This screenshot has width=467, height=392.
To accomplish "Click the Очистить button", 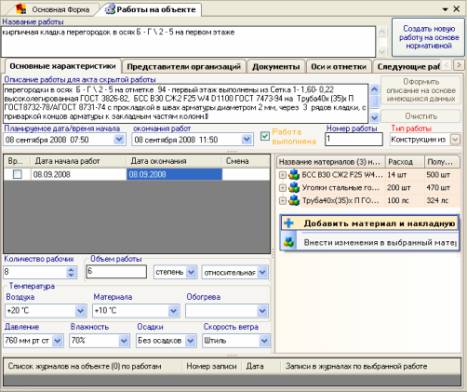I will pos(421,116).
